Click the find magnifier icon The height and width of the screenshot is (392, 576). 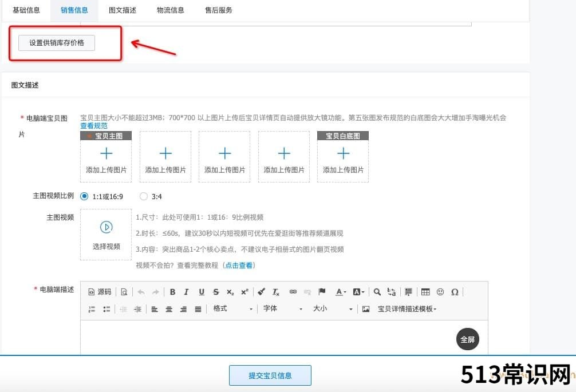[377, 292]
